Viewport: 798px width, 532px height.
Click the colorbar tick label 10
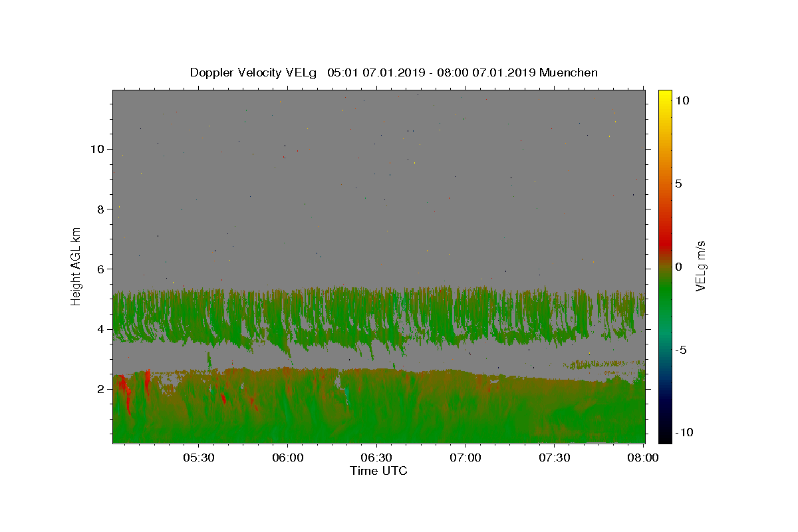pos(682,100)
